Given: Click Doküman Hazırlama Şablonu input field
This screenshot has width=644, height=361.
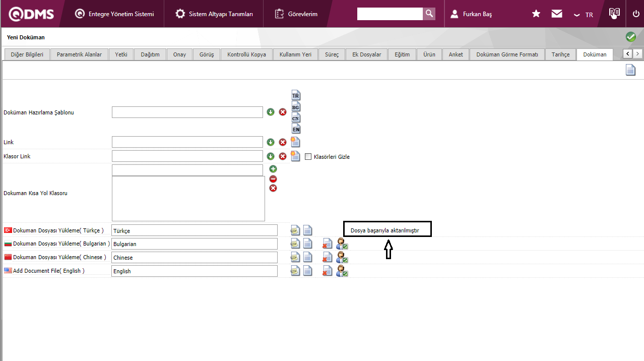Looking at the screenshot, I should (187, 112).
